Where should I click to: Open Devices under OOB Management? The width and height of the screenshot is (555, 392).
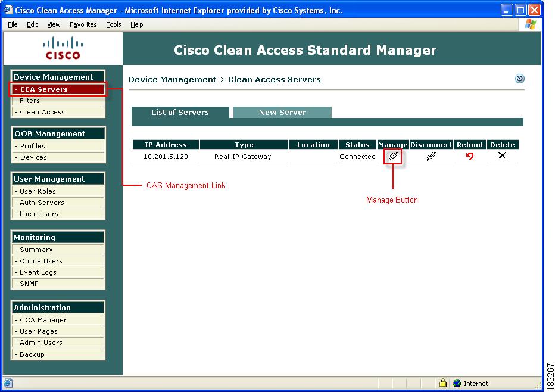58,157
